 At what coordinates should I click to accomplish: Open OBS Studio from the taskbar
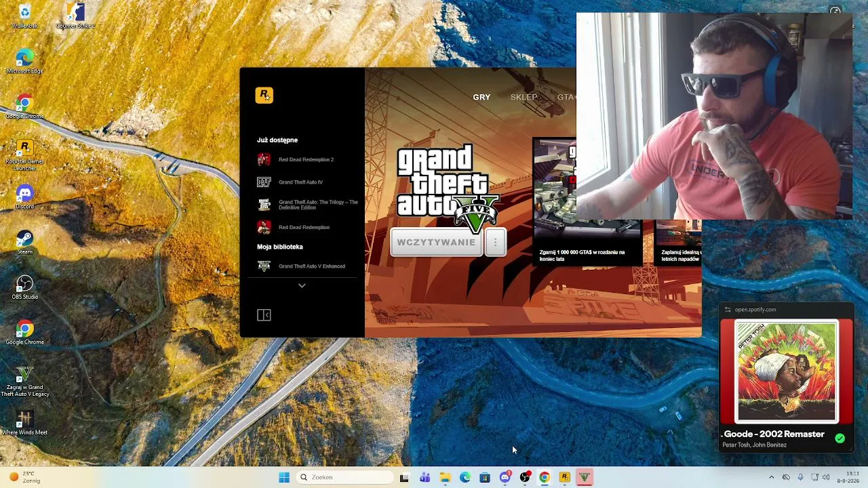[x=524, y=477]
